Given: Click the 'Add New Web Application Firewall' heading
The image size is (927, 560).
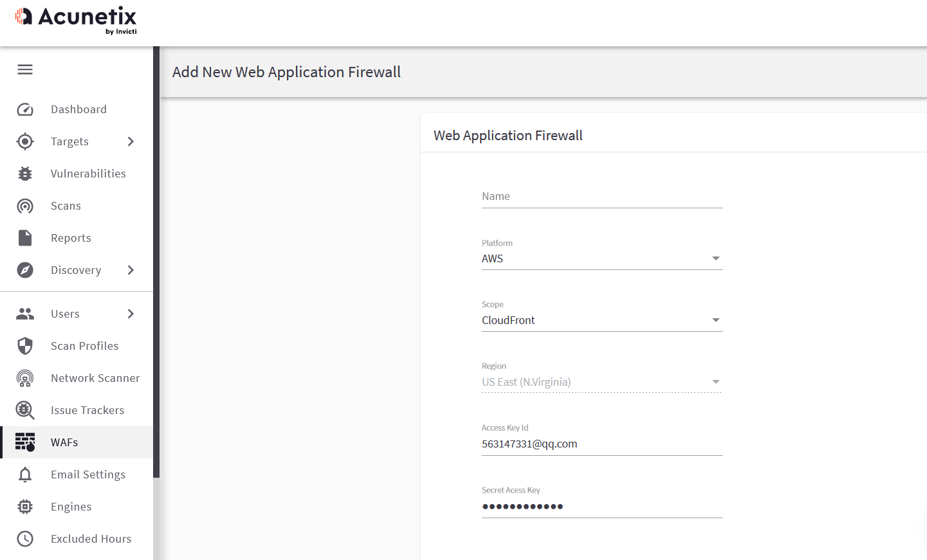Looking at the screenshot, I should point(286,72).
